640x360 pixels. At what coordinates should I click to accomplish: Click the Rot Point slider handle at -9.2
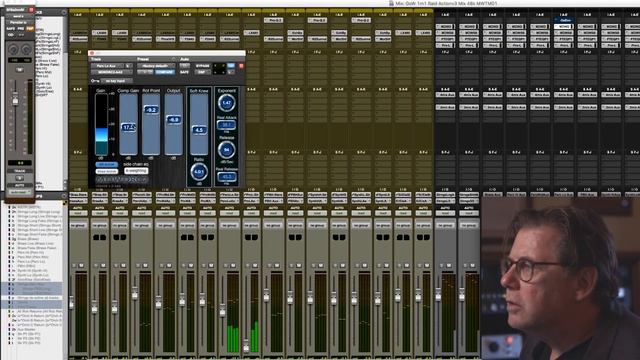click(151, 110)
